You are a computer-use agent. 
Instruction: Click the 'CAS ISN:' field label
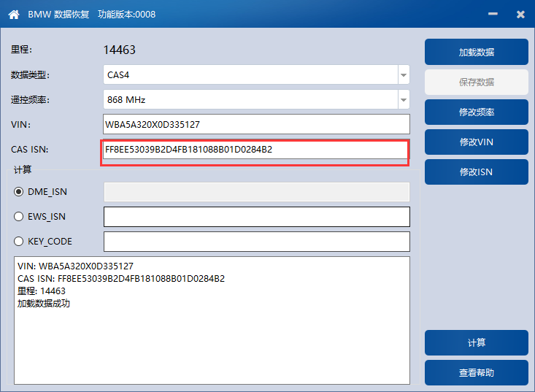pyautogui.click(x=30, y=150)
